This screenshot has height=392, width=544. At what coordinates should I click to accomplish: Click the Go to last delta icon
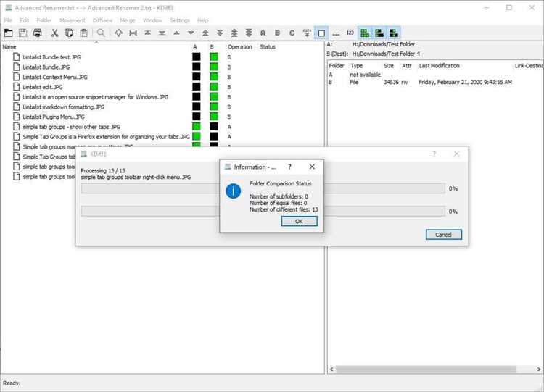162,33
